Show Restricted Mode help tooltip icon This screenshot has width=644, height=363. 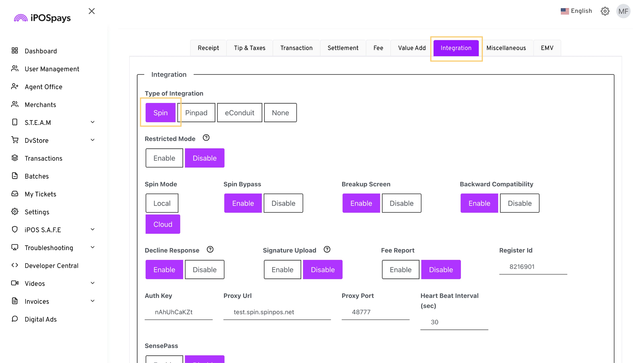tap(206, 138)
